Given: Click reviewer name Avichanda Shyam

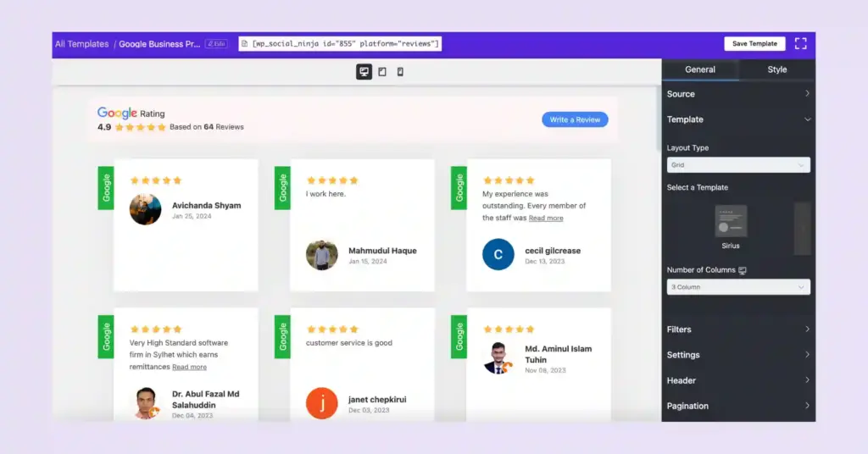Looking at the screenshot, I should (207, 205).
